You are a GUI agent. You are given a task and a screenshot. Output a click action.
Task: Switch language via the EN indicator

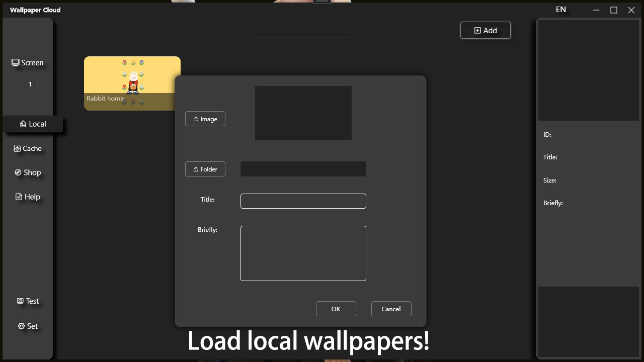click(x=560, y=9)
